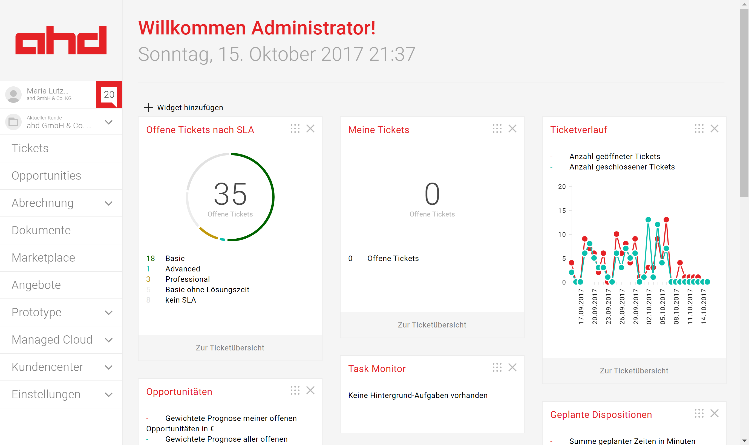This screenshot has height=445, width=749.
Task: Click grip icon on Geplante Dispositionen widget
Action: pyautogui.click(x=698, y=414)
